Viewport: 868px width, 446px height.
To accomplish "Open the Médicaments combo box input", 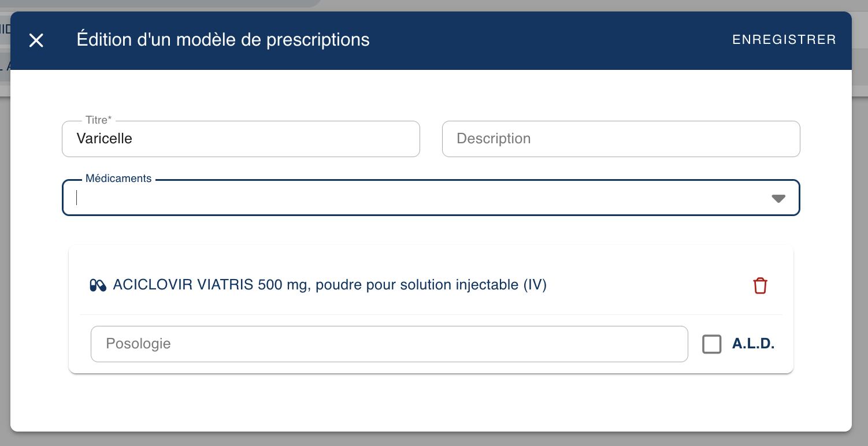I will 405,198.
